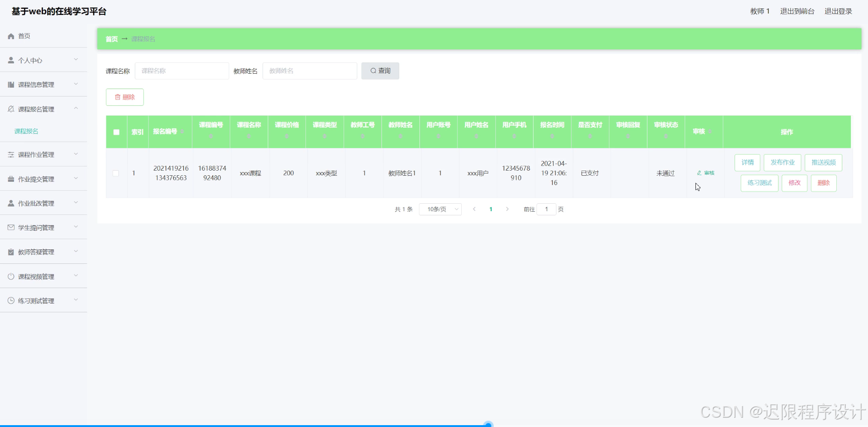The width and height of the screenshot is (868, 427).
Task: Select the 作业提交管理 printer icon
Action: coord(10,179)
